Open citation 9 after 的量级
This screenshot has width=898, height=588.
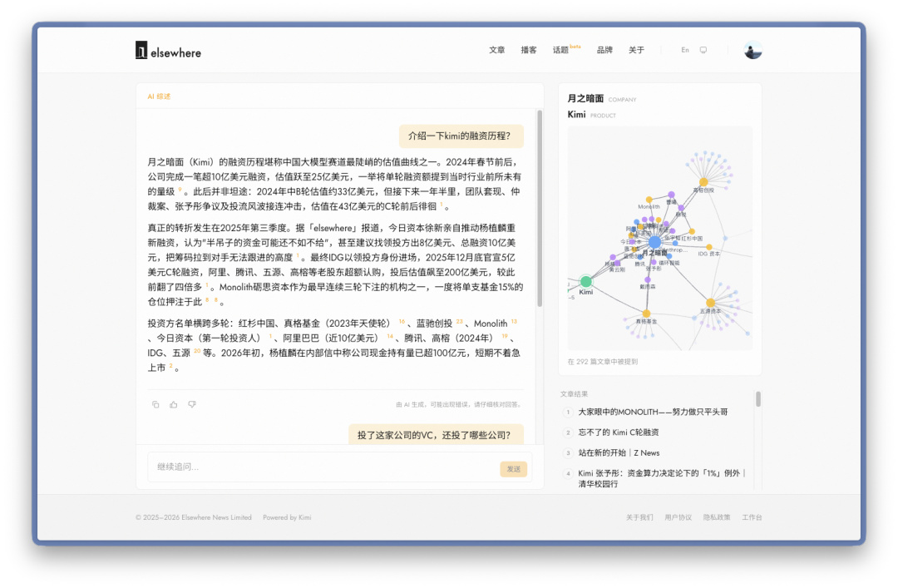click(x=180, y=189)
